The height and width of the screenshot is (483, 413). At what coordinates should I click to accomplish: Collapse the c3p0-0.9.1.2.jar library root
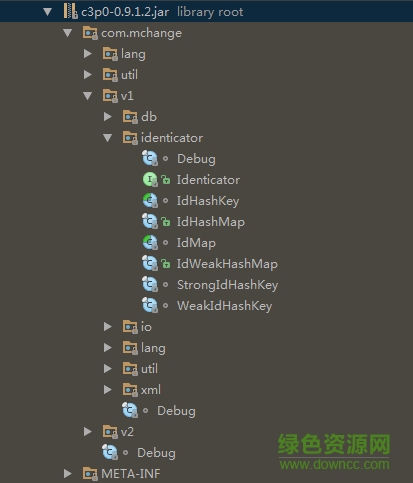click(48, 12)
